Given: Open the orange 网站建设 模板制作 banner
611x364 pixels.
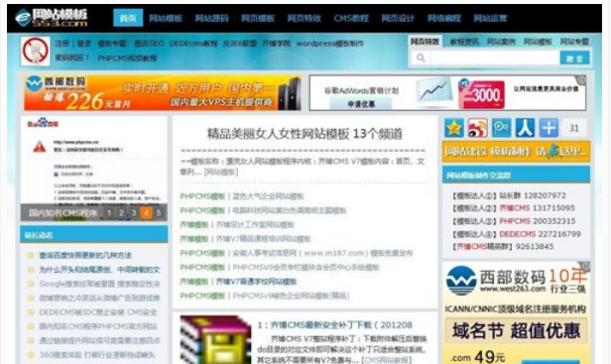Looking at the screenshot, I should (516, 152).
